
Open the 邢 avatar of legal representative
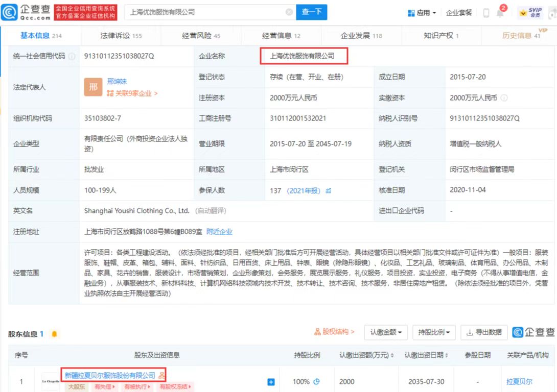tap(93, 87)
